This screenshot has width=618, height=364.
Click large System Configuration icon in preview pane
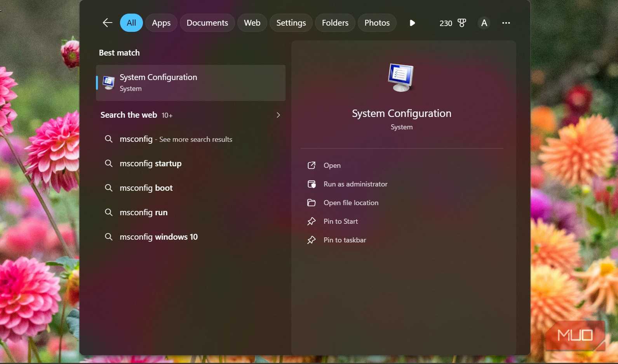coord(401,77)
